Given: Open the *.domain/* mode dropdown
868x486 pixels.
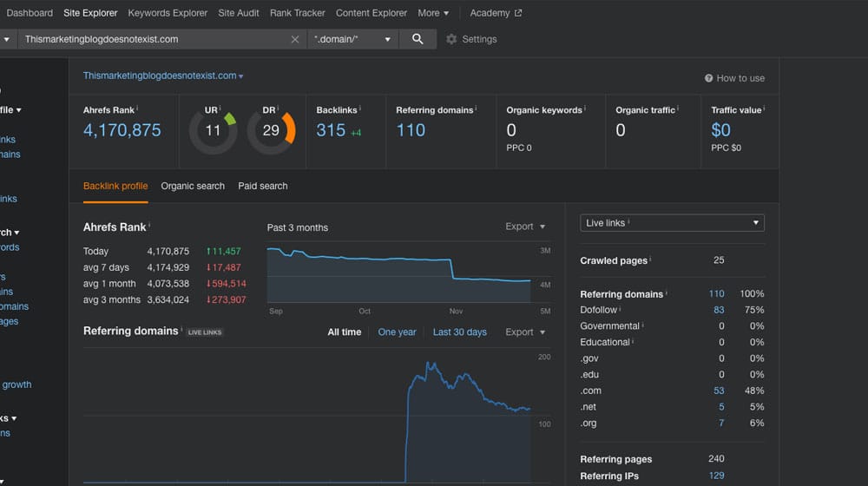Looking at the screenshot, I should coord(352,39).
